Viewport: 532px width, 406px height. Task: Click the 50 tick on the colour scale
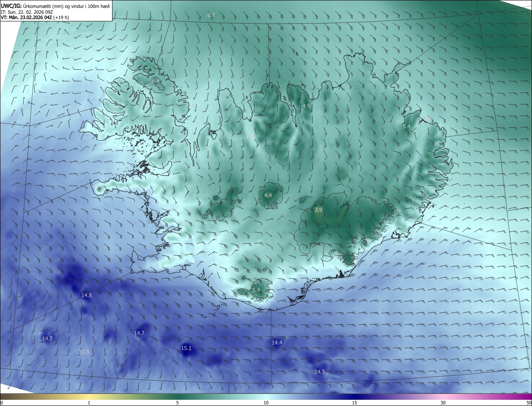click(528, 403)
